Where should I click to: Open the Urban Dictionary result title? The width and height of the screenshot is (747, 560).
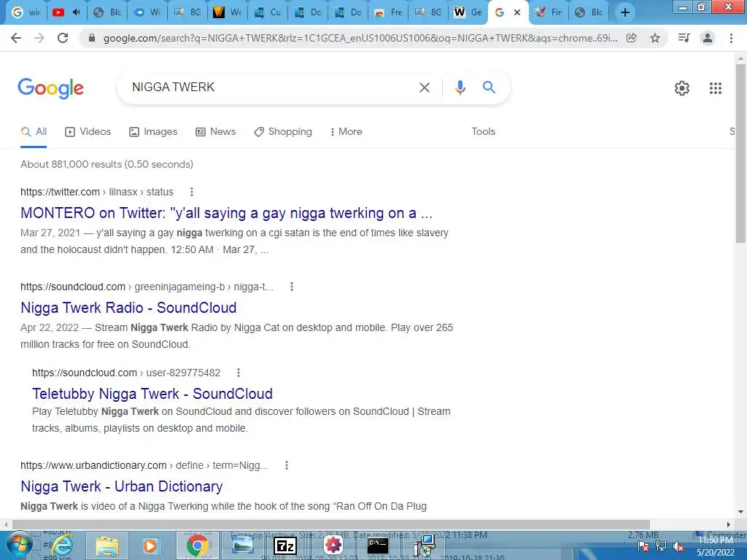122,486
